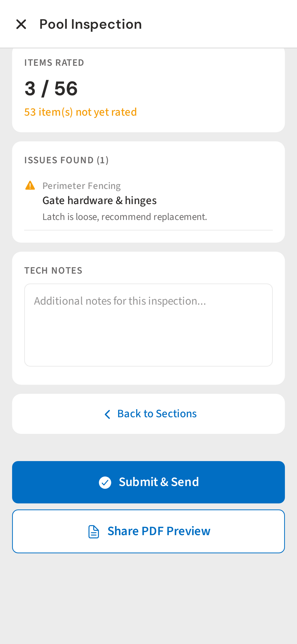Collapse the Tech Notes section
The width and height of the screenshot is (297, 644).
point(53,270)
